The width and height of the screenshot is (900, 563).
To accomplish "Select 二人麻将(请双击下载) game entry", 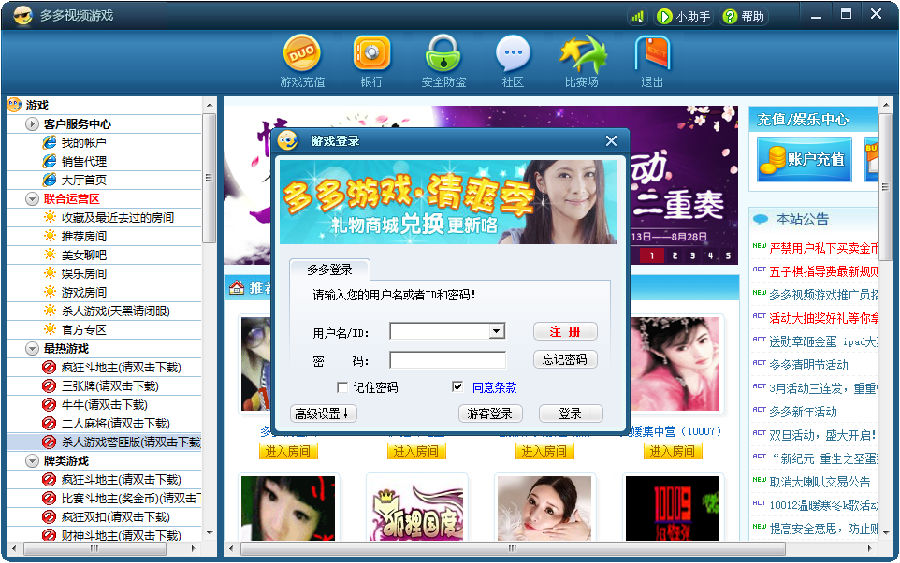I will [x=115, y=423].
